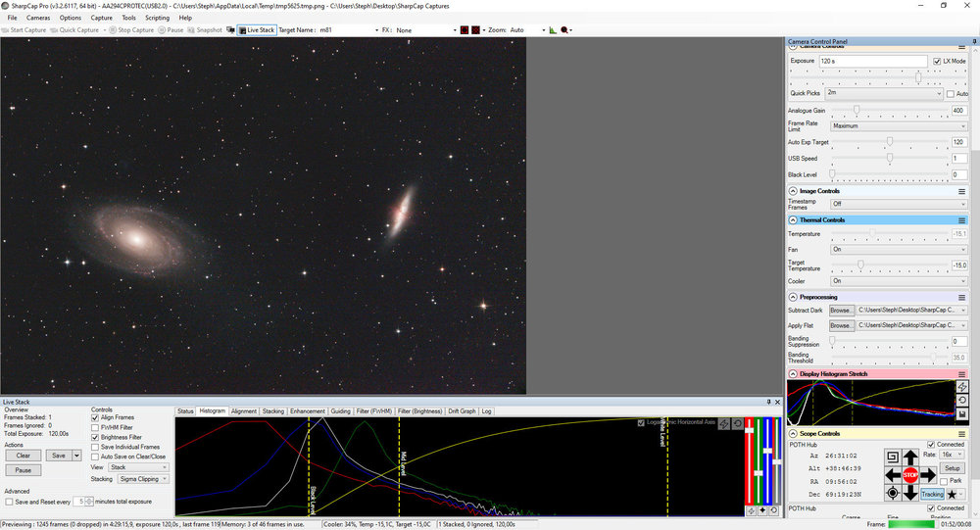The image size is (980, 530).
Task: Switch to the Enhancement tab
Action: coord(308,411)
